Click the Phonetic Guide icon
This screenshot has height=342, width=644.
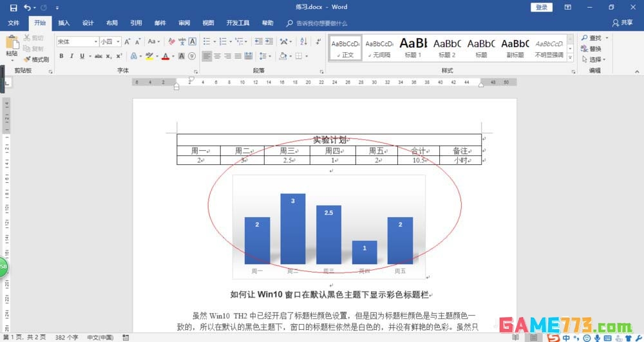[x=182, y=41]
